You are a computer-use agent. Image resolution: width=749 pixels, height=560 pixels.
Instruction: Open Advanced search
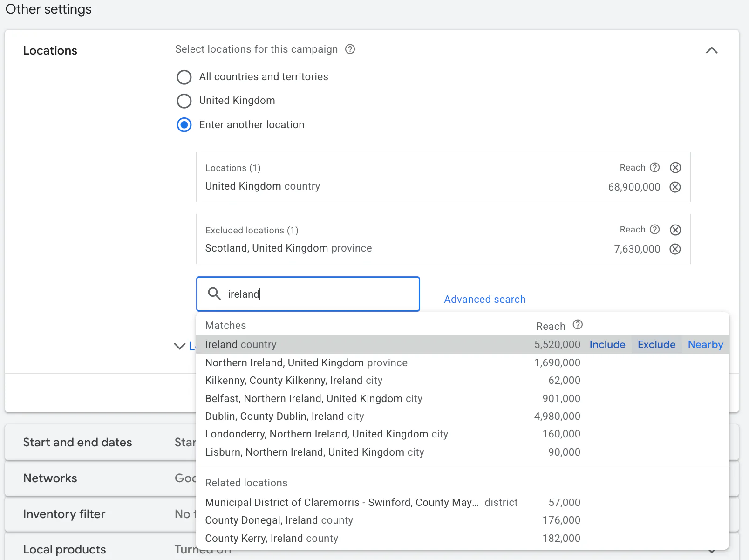point(484,299)
